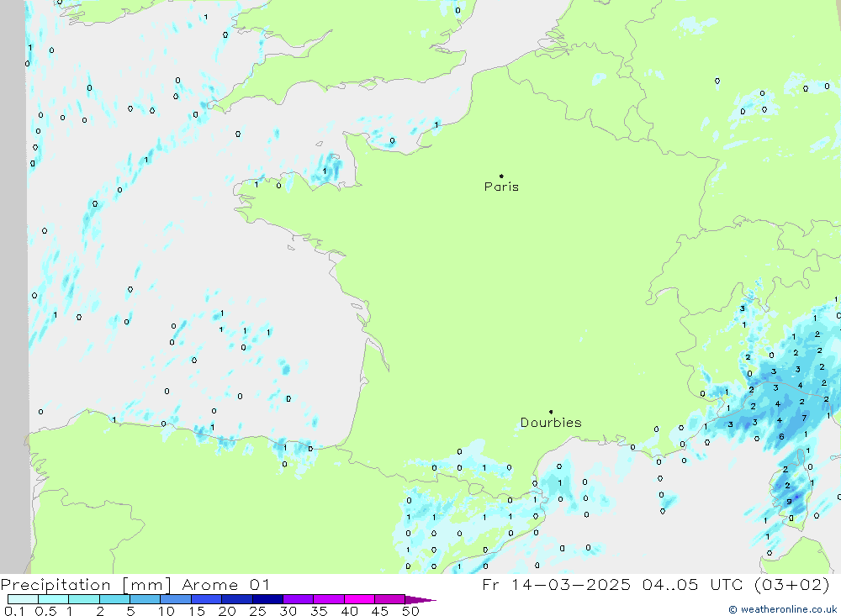The image size is (841, 616).
Task: Click the '(03+02)' run offset text
Action: (791, 585)
